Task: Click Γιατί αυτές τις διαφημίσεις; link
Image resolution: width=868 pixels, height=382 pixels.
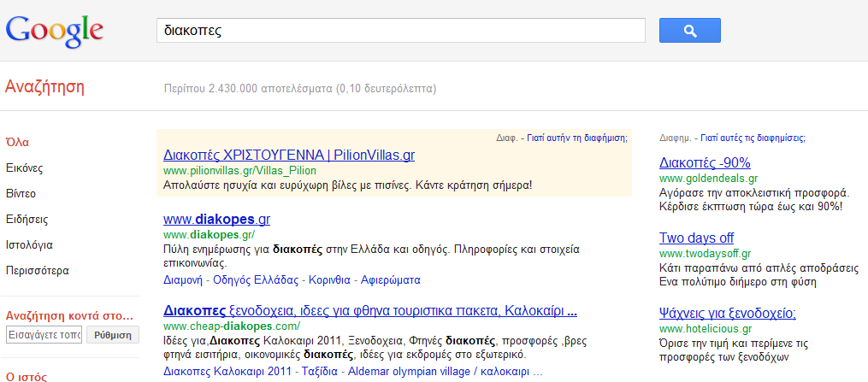Action: coord(753,138)
